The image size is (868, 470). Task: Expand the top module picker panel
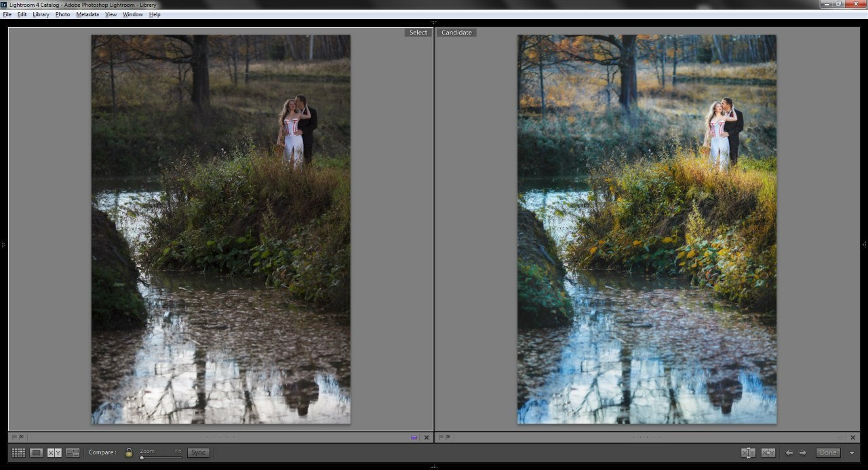[x=434, y=22]
